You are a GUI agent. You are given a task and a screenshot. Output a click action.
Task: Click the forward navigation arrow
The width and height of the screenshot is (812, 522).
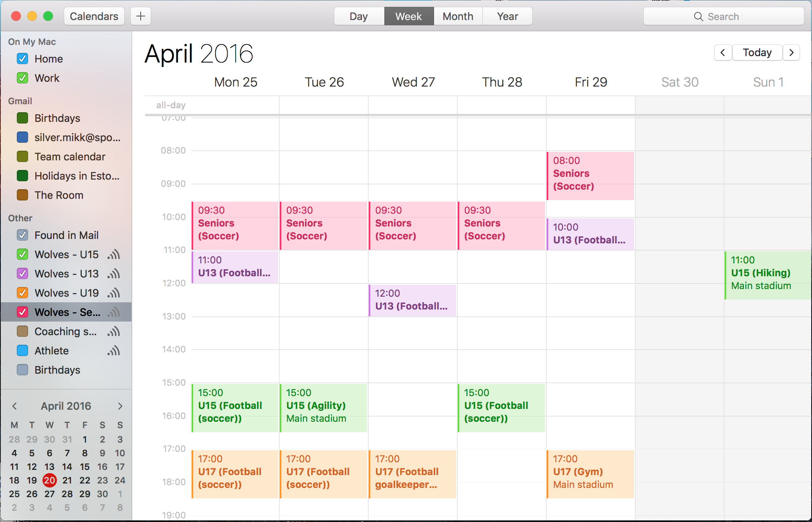792,53
